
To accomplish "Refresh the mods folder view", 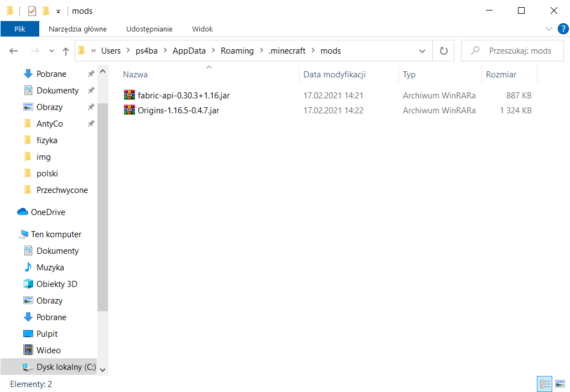I will click(443, 51).
